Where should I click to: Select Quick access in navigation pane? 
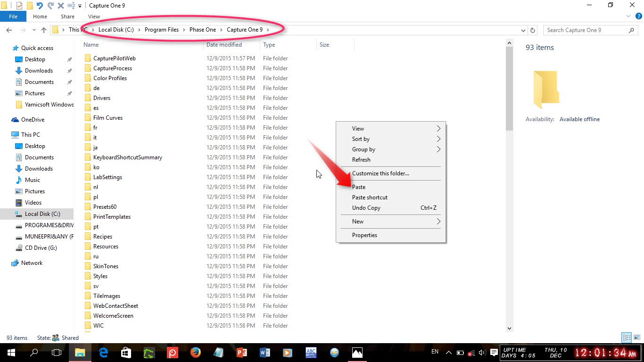pos(37,48)
